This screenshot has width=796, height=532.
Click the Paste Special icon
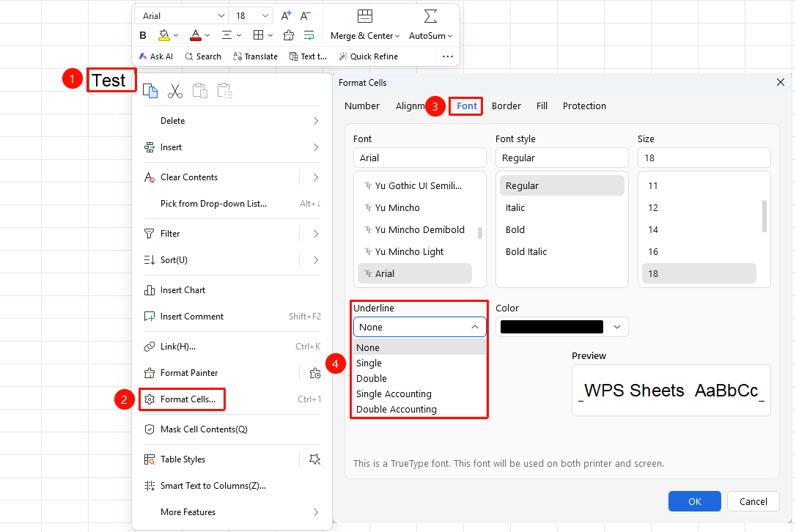pyautogui.click(x=225, y=91)
